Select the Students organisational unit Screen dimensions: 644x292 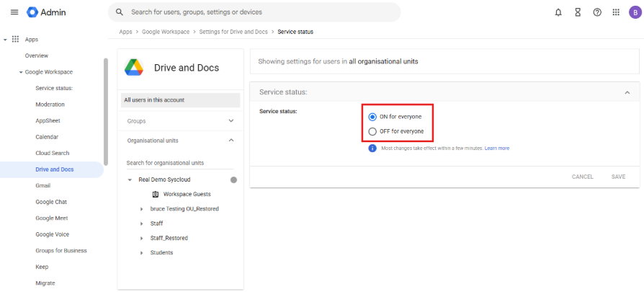pos(161,252)
